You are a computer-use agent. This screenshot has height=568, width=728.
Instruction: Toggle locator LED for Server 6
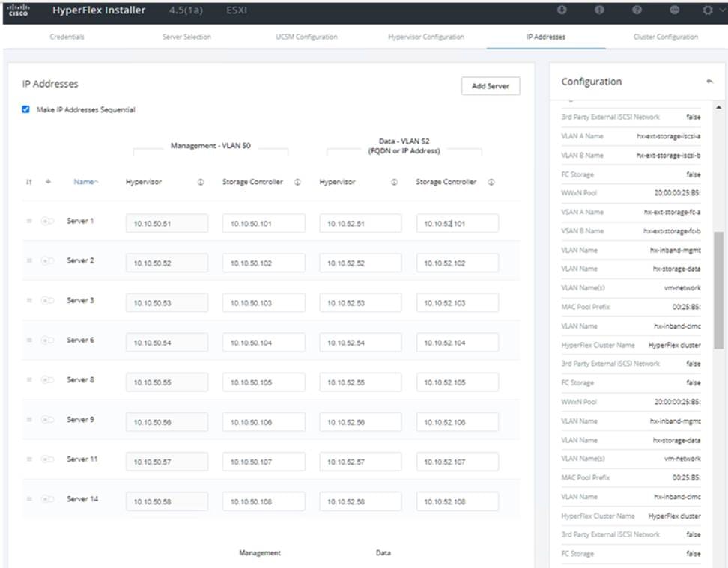pos(48,341)
